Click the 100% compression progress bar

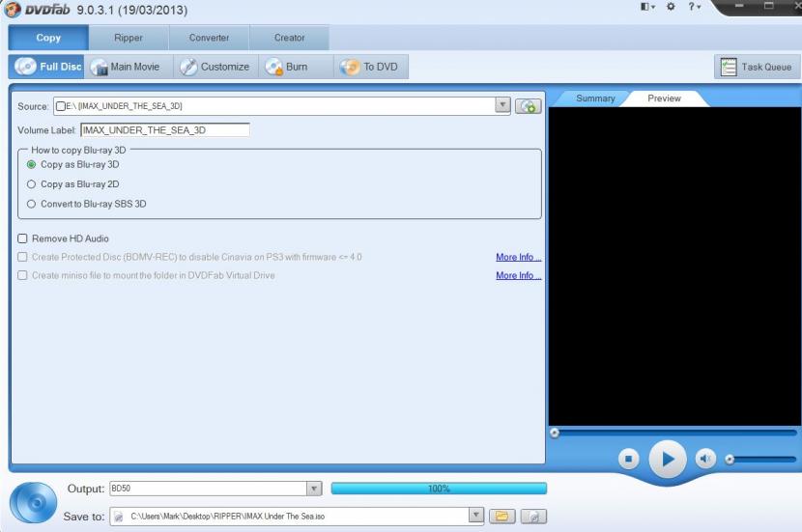439,489
